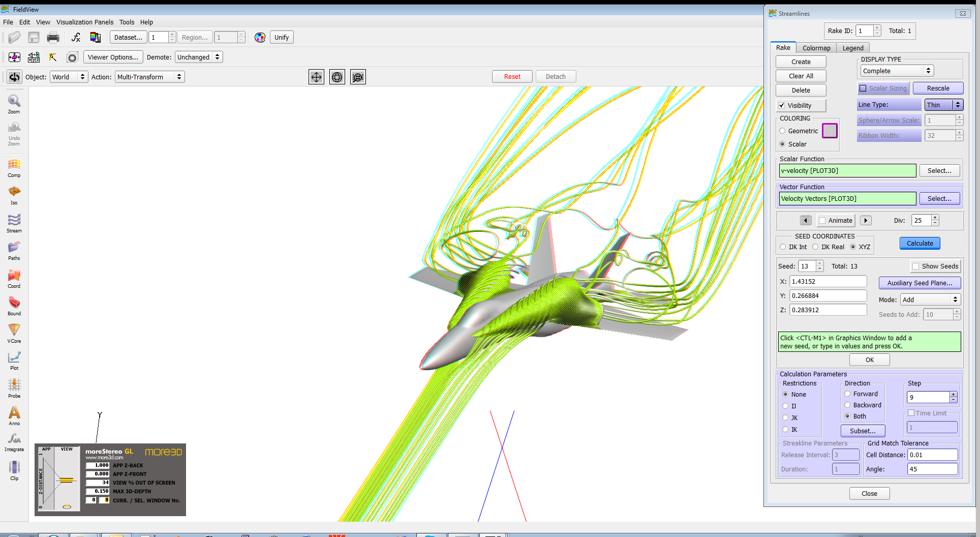The height and width of the screenshot is (537, 980).
Task: Select Geometric coloring radio button
Action: point(783,131)
